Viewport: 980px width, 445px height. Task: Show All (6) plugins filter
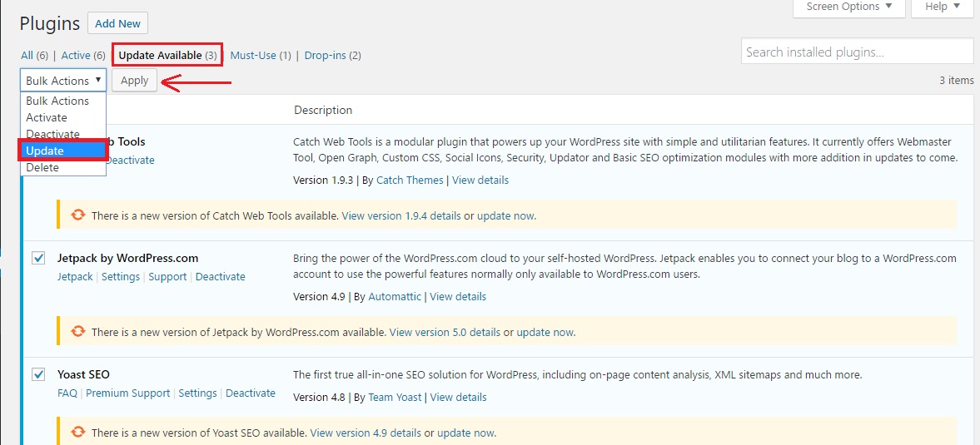(34, 56)
